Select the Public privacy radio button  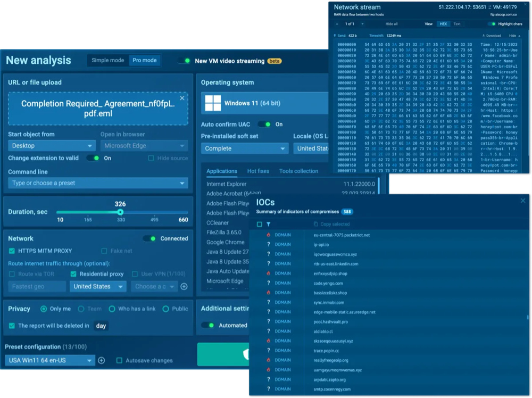click(x=165, y=309)
